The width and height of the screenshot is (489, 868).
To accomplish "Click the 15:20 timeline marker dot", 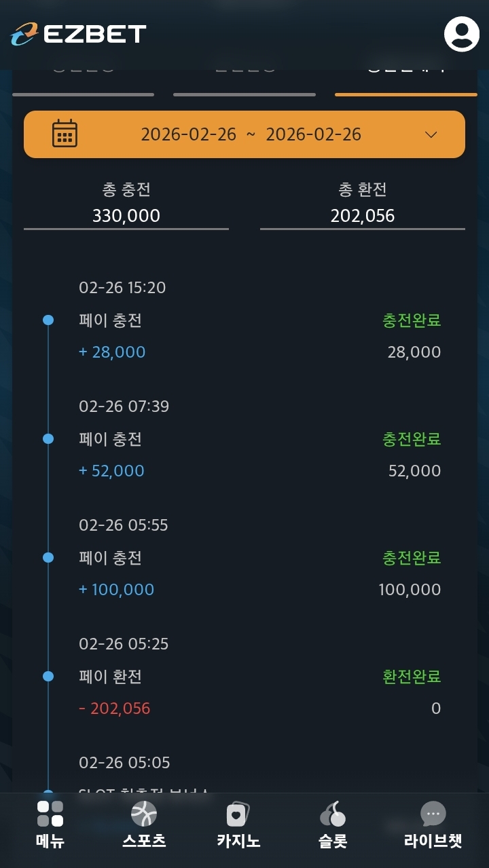I will click(x=48, y=320).
